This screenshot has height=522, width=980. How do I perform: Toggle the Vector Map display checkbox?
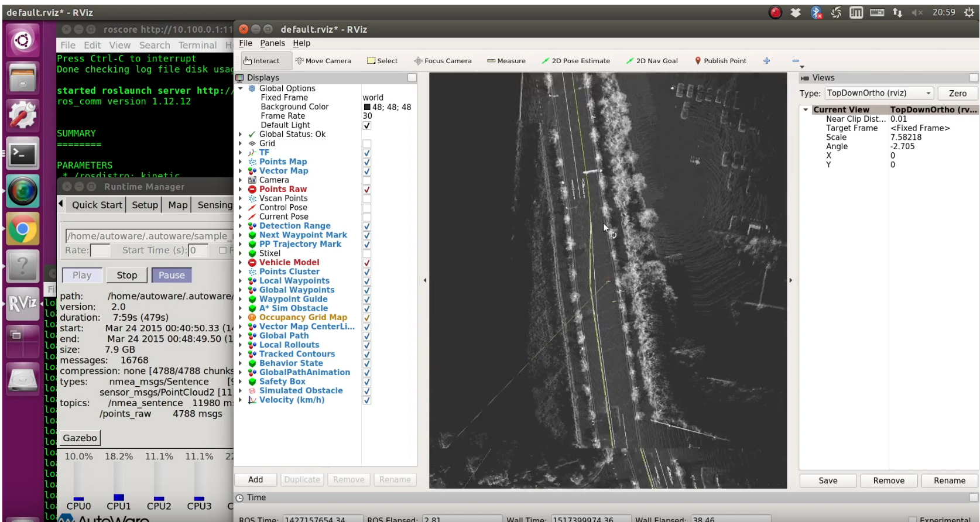(367, 171)
